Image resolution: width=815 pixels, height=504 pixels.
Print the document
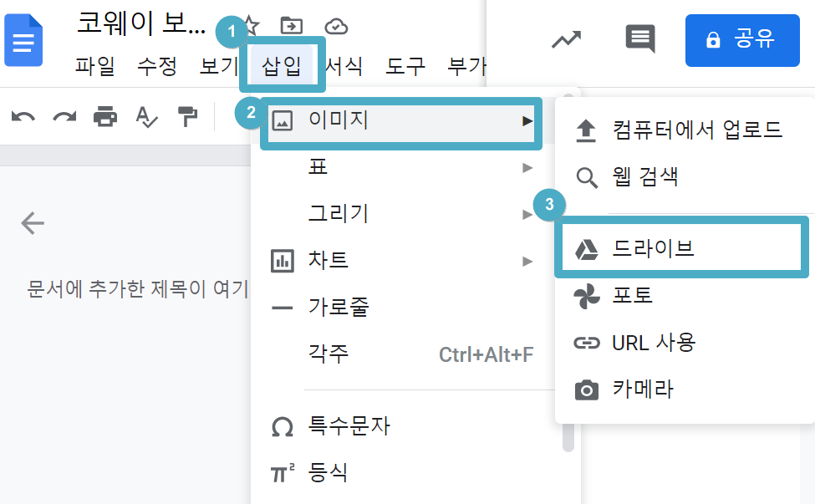click(105, 116)
